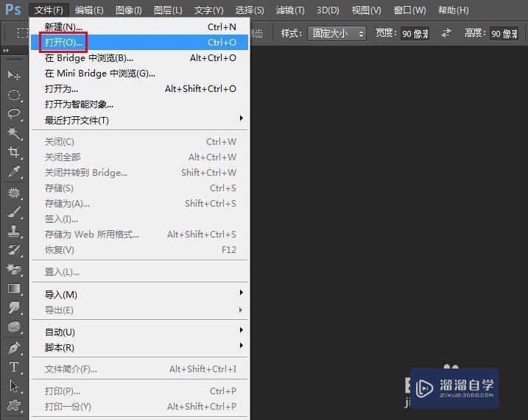The height and width of the screenshot is (420, 528).
Task: Open the 编辑(E) menu
Action: click(89, 10)
